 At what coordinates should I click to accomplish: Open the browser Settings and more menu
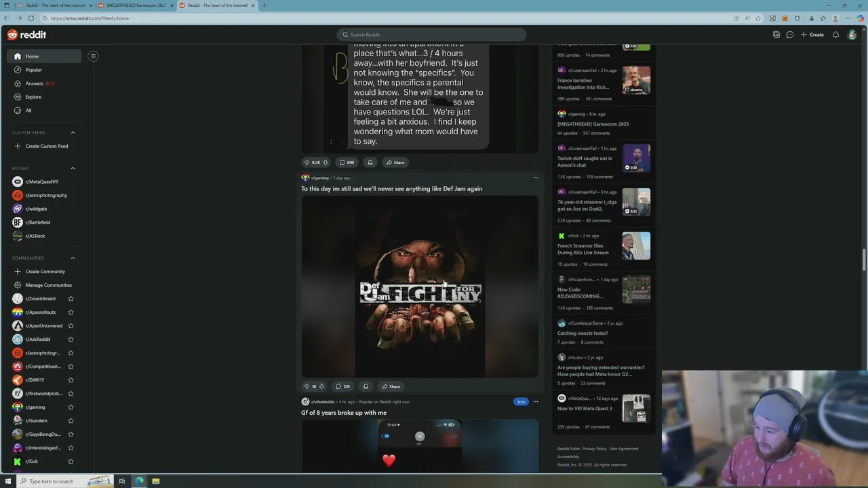pyautogui.click(x=848, y=18)
